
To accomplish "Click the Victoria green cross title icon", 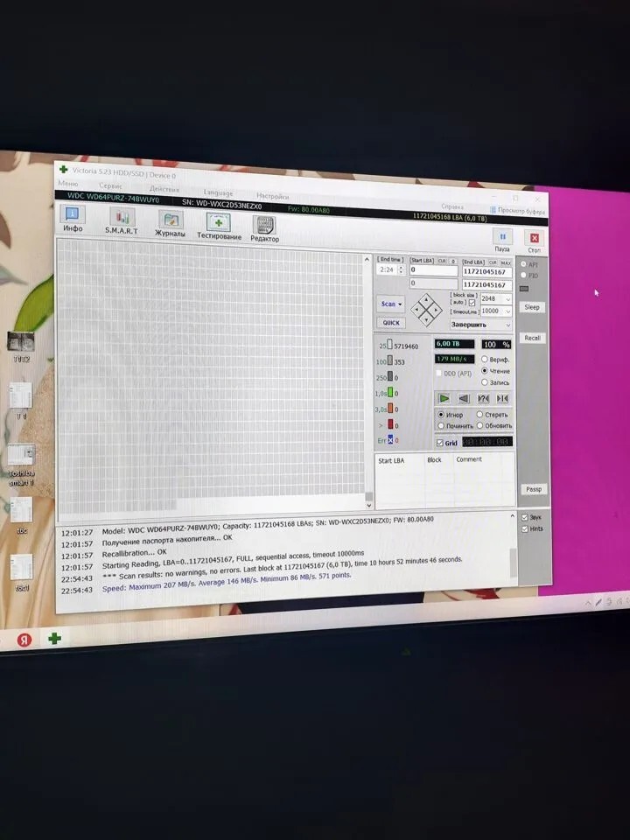I will click(63, 169).
